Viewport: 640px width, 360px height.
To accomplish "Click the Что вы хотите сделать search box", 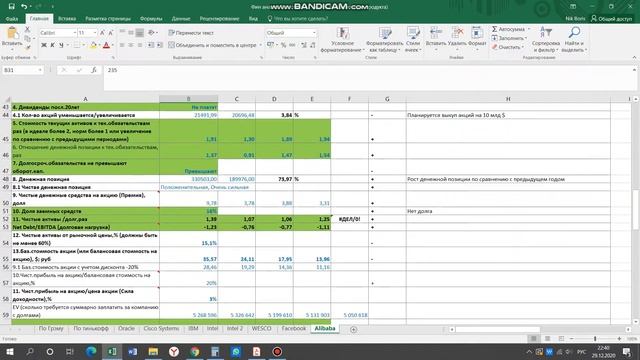I will point(297,18).
